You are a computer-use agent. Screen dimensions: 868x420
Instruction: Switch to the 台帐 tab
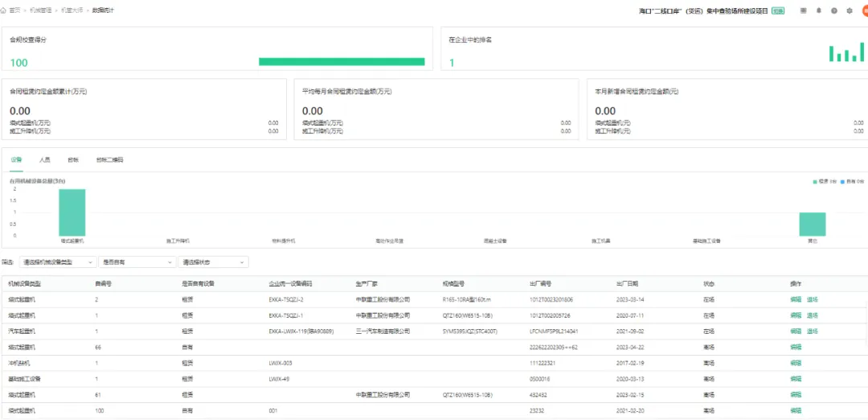pyautogui.click(x=73, y=159)
